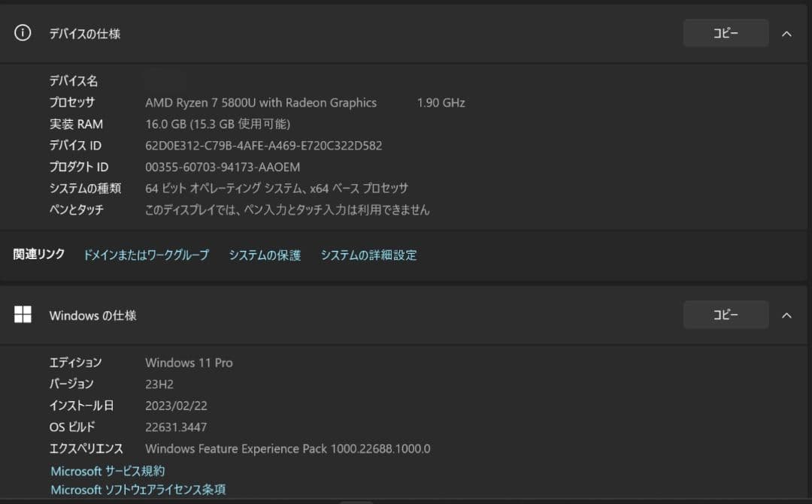Viewport: 812px width, 504px height.
Task: Select the Windows 11 Pro edition text
Action: [x=189, y=362]
